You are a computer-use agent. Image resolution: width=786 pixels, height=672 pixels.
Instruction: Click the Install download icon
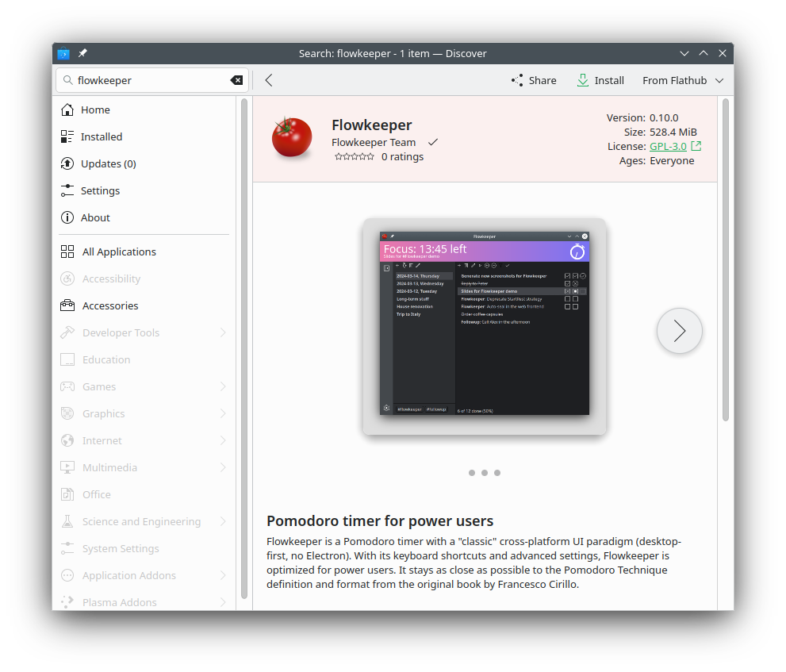(582, 80)
